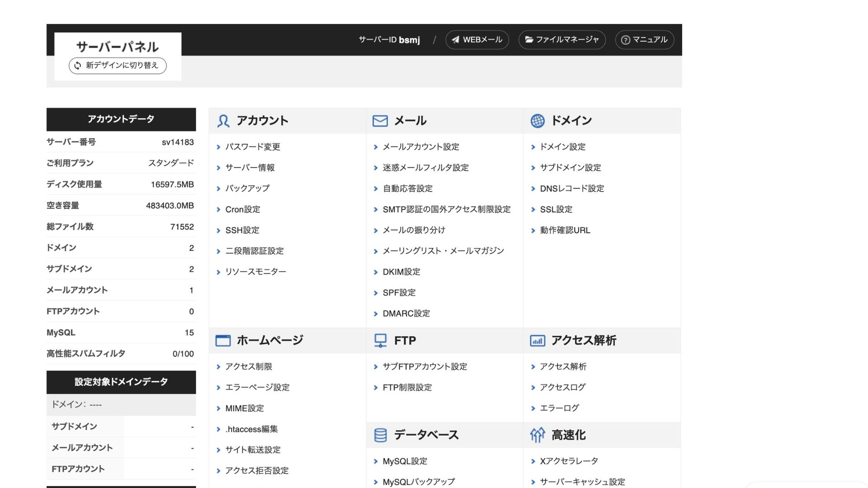Click spam filter value 0/100
This screenshot has width=868, height=488.
point(183,354)
